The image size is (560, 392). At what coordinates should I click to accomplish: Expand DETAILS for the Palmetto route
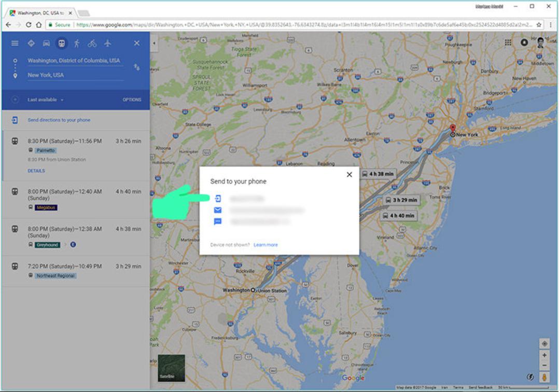tap(36, 171)
